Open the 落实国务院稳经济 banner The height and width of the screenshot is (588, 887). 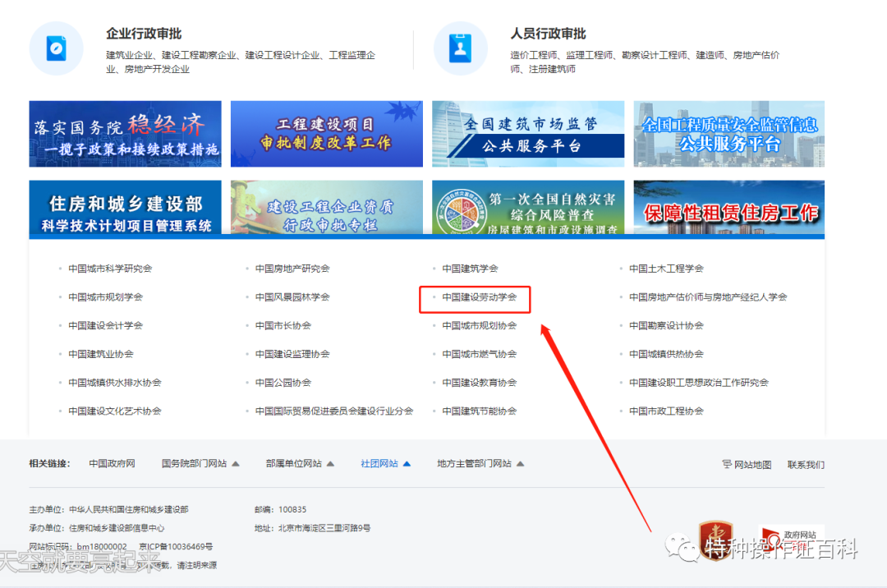click(x=125, y=134)
